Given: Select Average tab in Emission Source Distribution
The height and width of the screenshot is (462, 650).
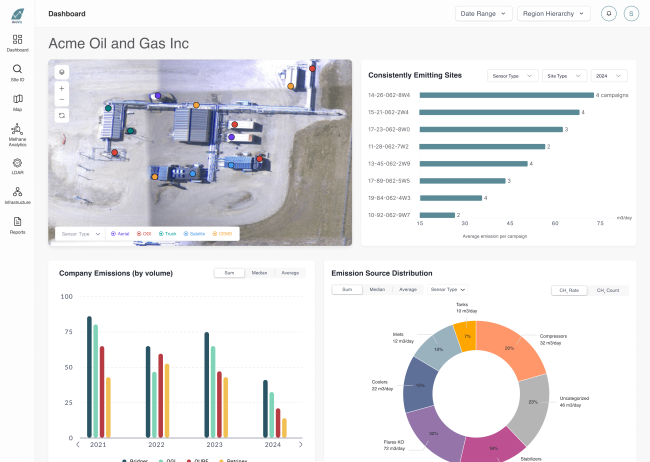Looking at the screenshot, I should [x=408, y=289].
